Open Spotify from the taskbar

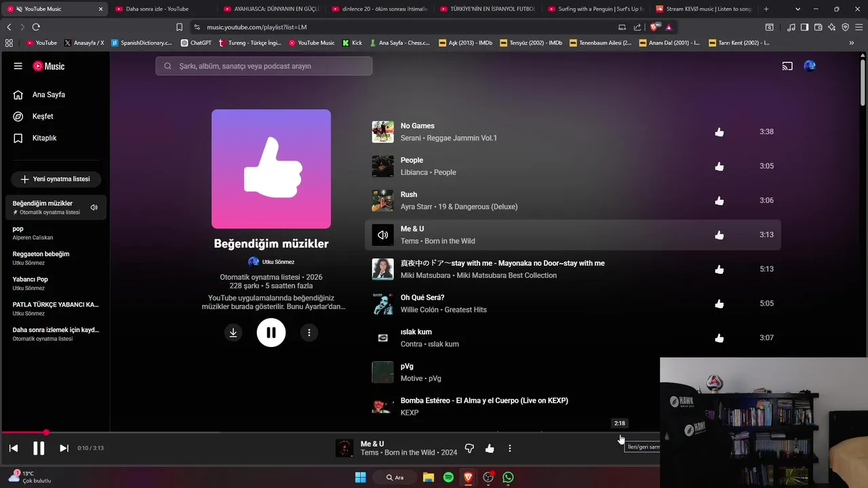click(x=448, y=477)
